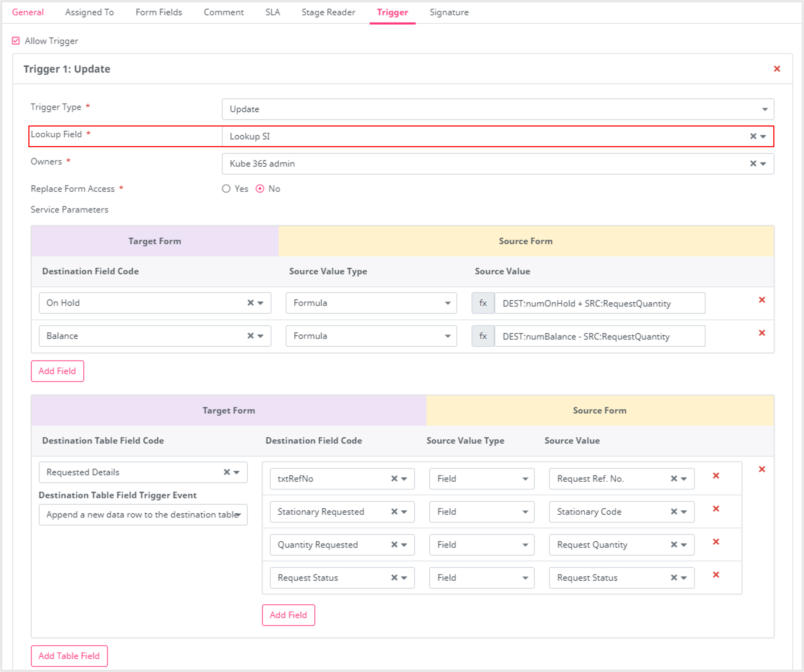The width and height of the screenshot is (804, 672).
Task: Select Yes for Replace Form Access
Action: (226, 189)
